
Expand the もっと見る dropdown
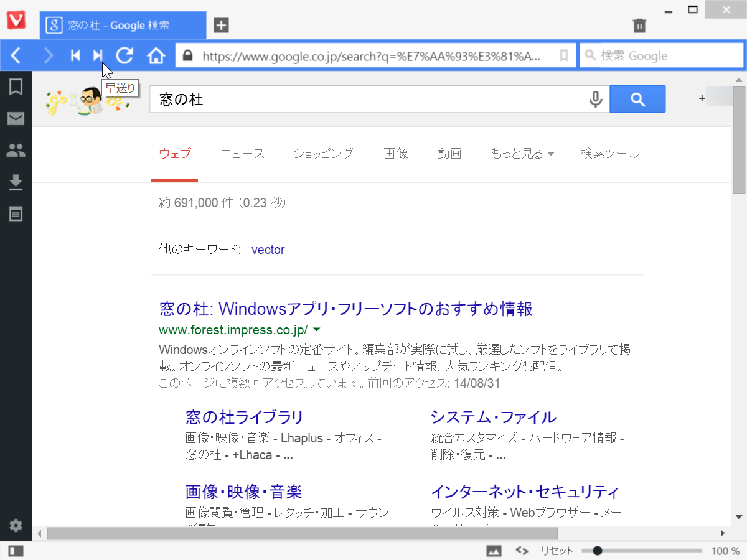[523, 154]
